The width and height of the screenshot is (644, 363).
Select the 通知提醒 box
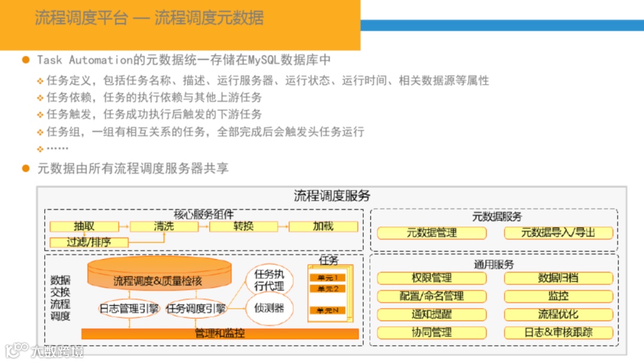(432, 315)
